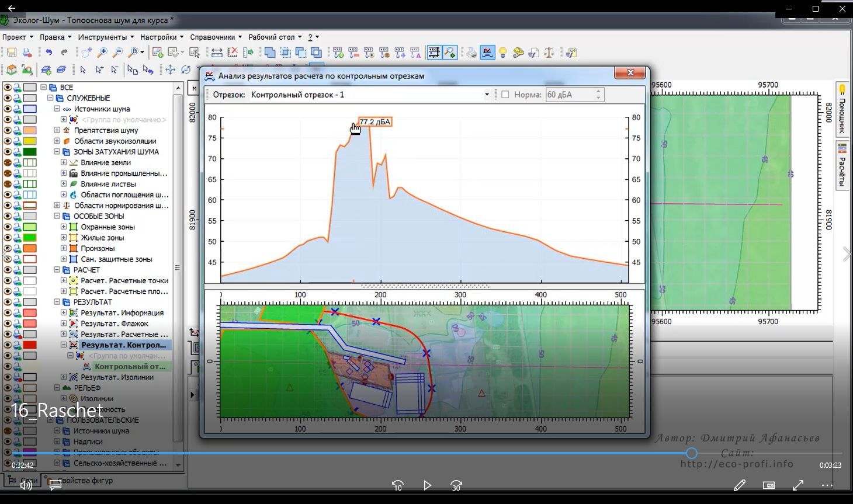
Task: Expand the Жилые зоны tree node
Action: point(64,238)
